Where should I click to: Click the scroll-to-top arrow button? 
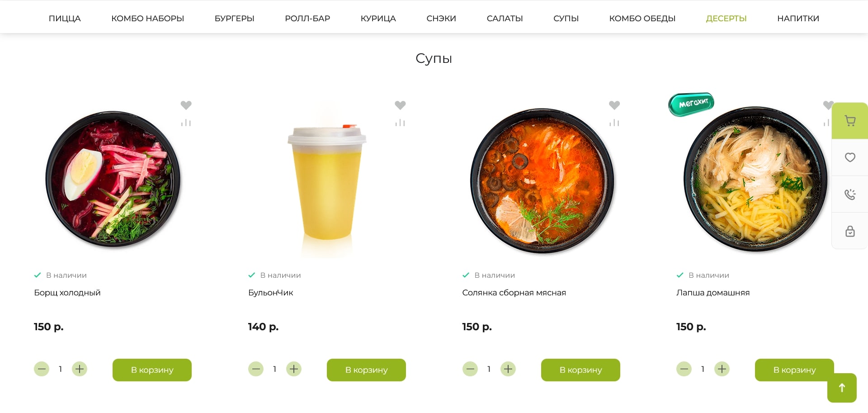click(x=842, y=388)
